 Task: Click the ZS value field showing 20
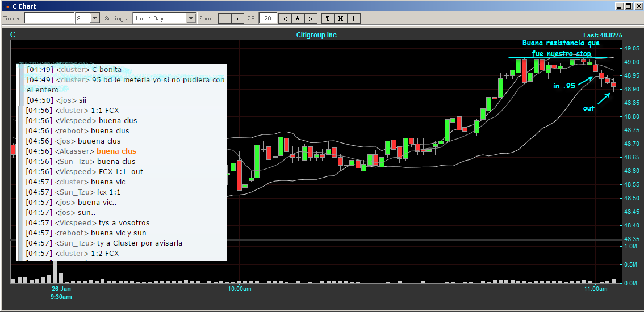tap(268, 19)
